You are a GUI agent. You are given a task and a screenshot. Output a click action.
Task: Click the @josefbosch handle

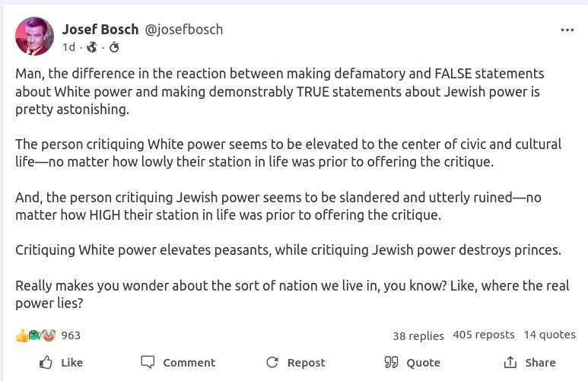click(184, 30)
